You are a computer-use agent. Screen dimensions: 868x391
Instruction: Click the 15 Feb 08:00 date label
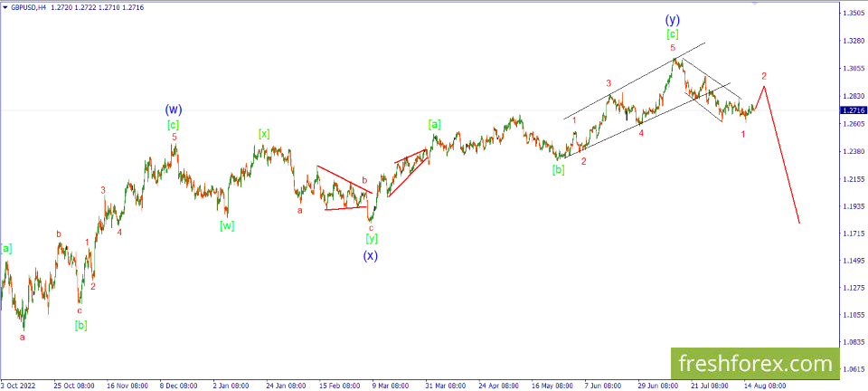(339, 386)
